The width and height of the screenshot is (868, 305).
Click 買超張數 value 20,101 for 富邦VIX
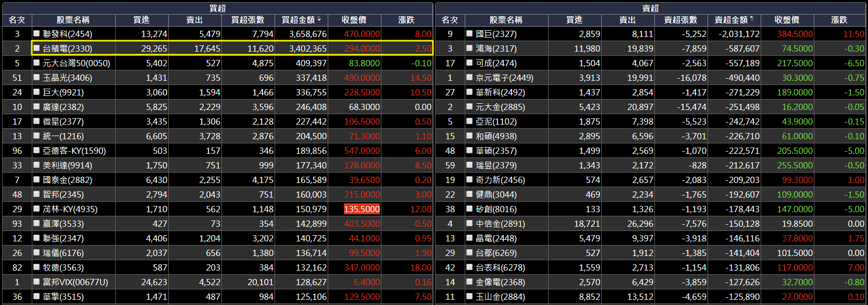pos(260,282)
